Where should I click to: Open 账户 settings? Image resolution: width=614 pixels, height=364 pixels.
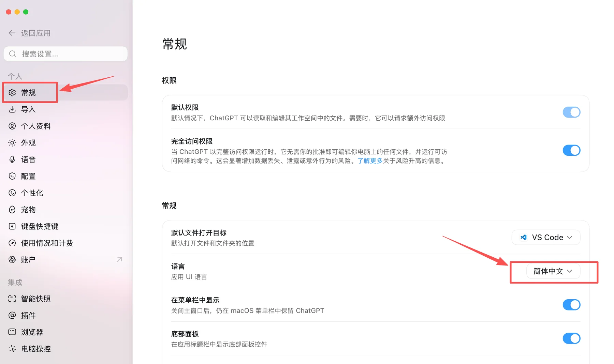click(65, 260)
